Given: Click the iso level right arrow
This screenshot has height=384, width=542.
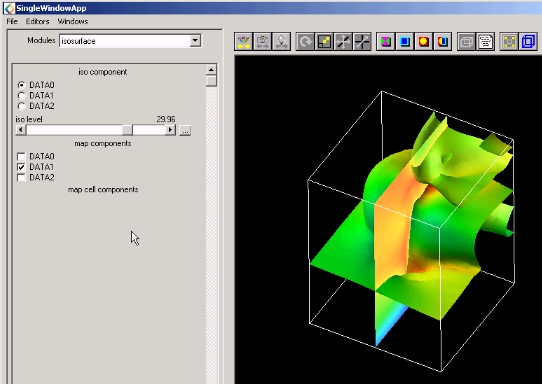Looking at the screenshot, I should point(170,130).
